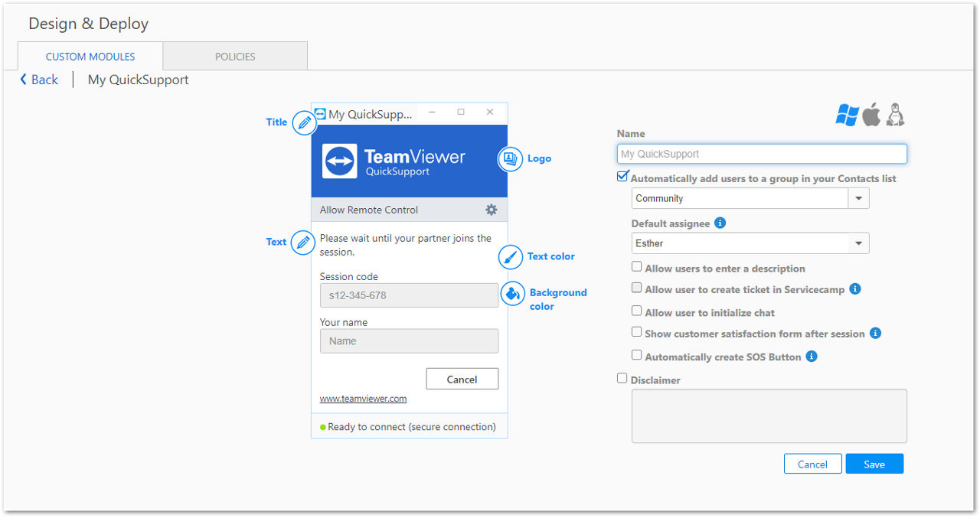Screen dimensions: 980x518
Task: Go Back to the previous page
Action: (x=39, y=80)
